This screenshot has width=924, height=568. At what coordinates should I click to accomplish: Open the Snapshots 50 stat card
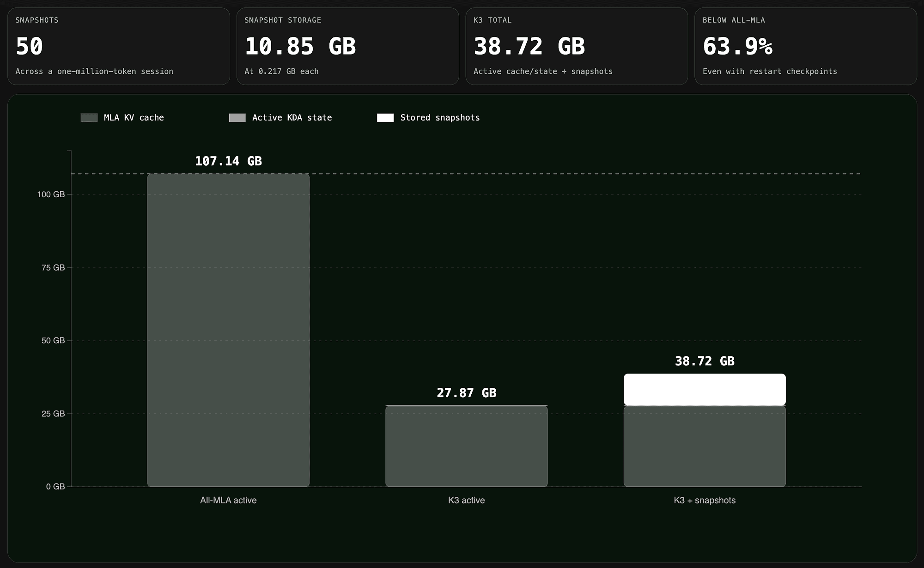pyautogui.click(x=119, y=46)
